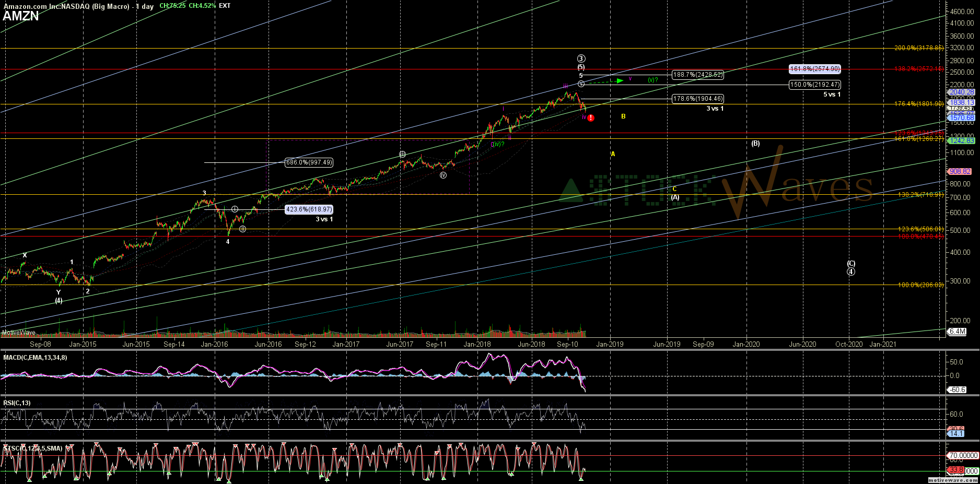
Task: Select the Jan-2016 date on time axis
Action: [x=215, y=344]
